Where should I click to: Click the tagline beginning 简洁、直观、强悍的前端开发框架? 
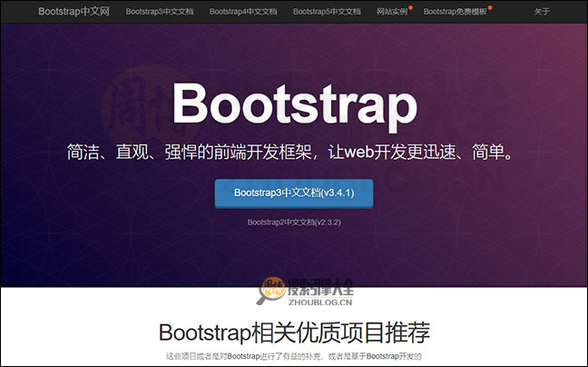pos(290,152)
